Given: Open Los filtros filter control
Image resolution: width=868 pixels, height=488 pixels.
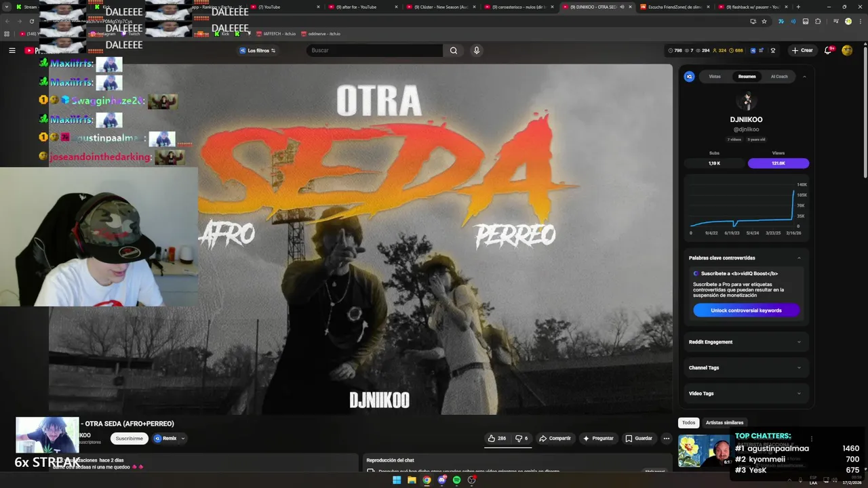Looking at the screenshot, I should coord(258,50).
